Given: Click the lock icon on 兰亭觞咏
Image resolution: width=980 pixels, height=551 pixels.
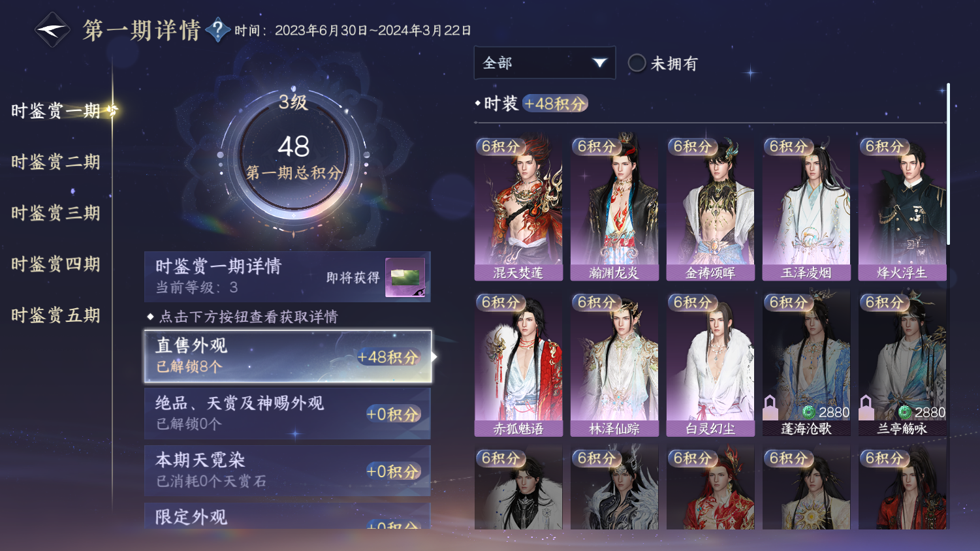Looking at the screenshot, I should (x=866, y=408).
